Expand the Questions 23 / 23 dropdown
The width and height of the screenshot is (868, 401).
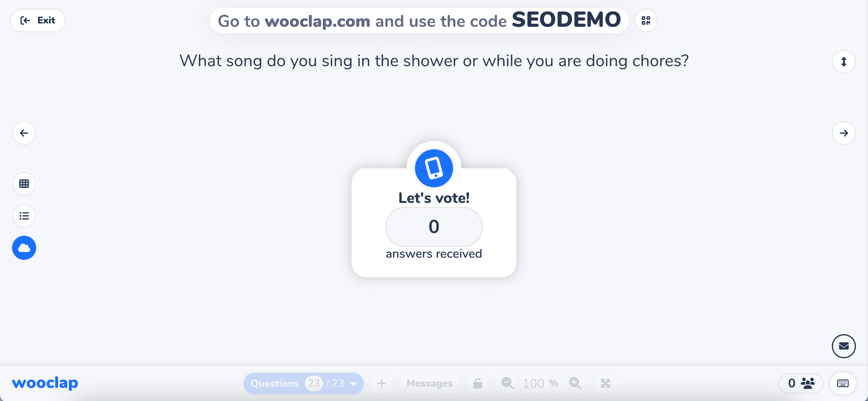303,383
